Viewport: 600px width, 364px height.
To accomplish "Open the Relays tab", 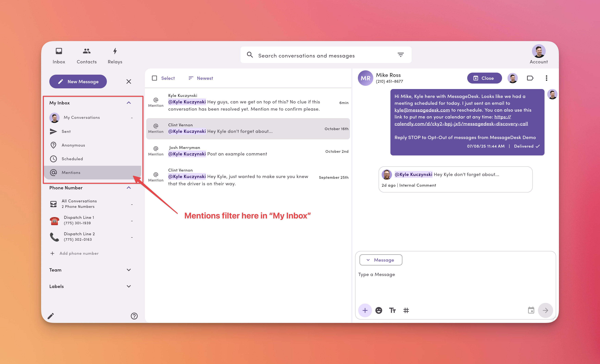I will pos(115,56).
